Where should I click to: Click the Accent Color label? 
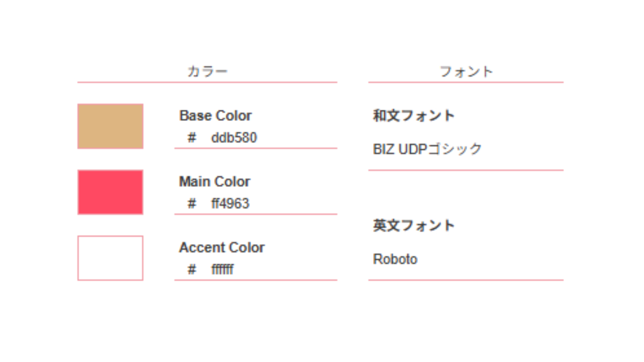click(222, 248)
